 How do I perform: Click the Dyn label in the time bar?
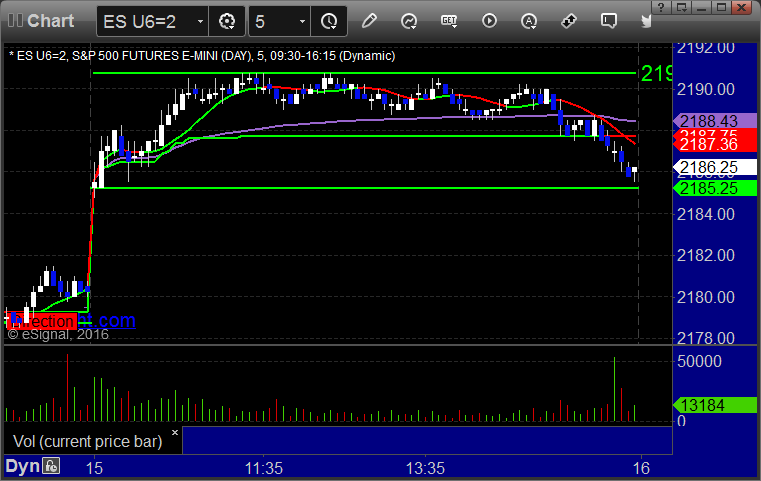coord(22,466)
